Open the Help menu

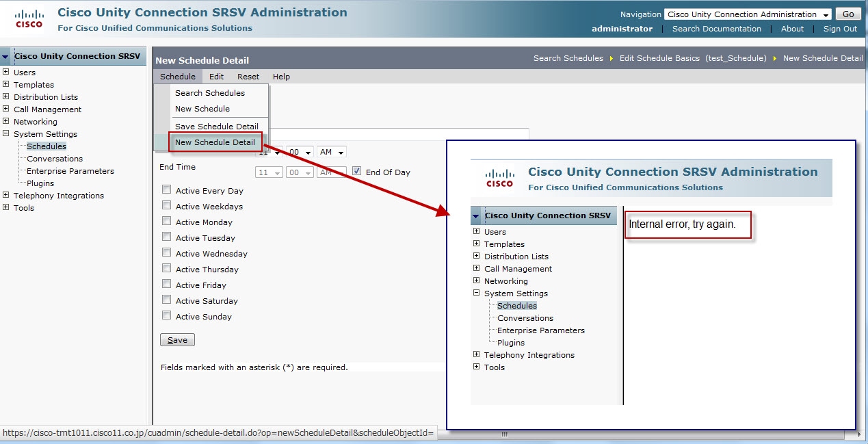tap(281, 77)
